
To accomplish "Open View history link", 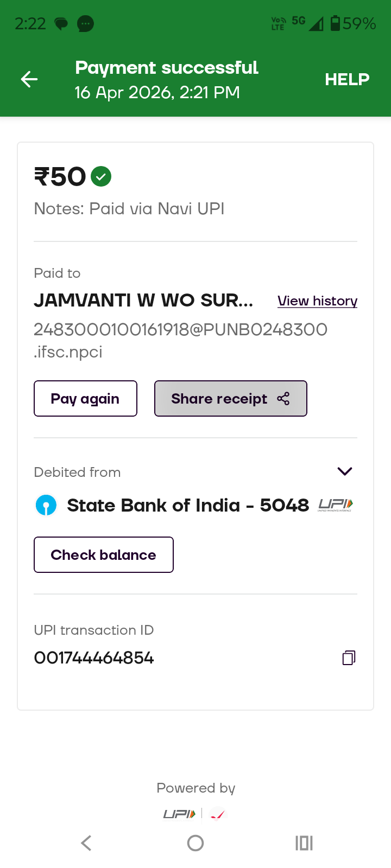I will pyautogui.click(x=317, y=301).
